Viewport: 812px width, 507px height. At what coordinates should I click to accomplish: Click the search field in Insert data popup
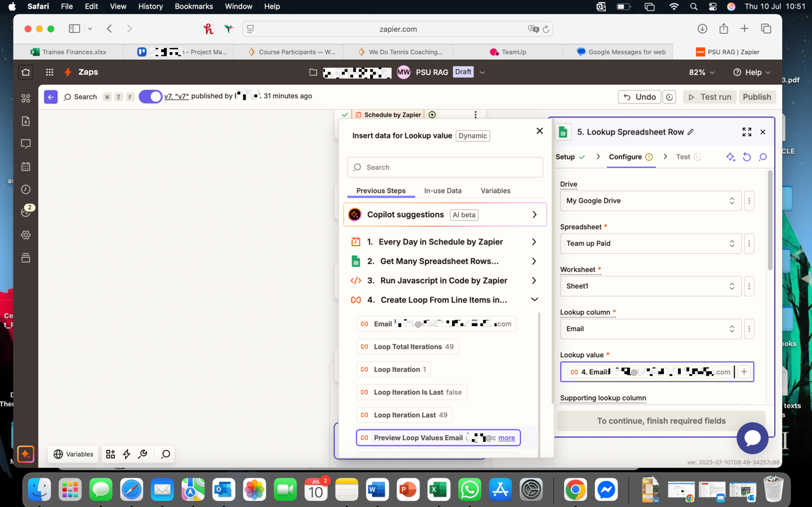445,167
